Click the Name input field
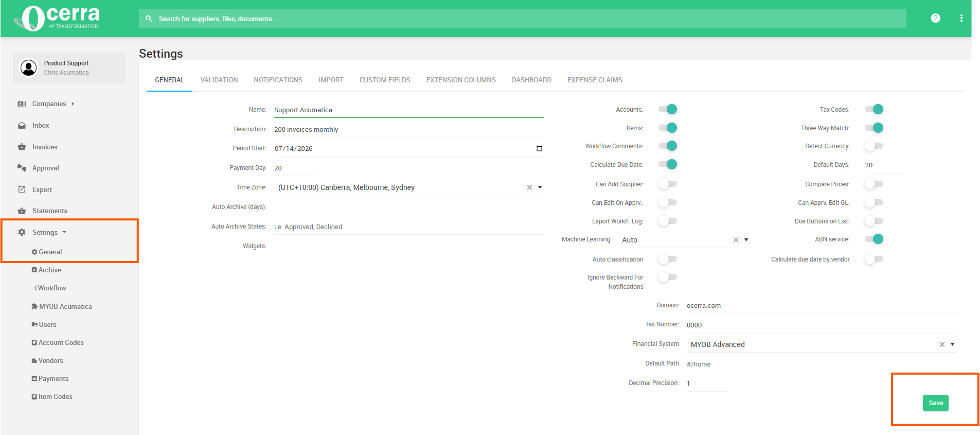The width and height of the screenshot is (980, 435). click(409, 110)
